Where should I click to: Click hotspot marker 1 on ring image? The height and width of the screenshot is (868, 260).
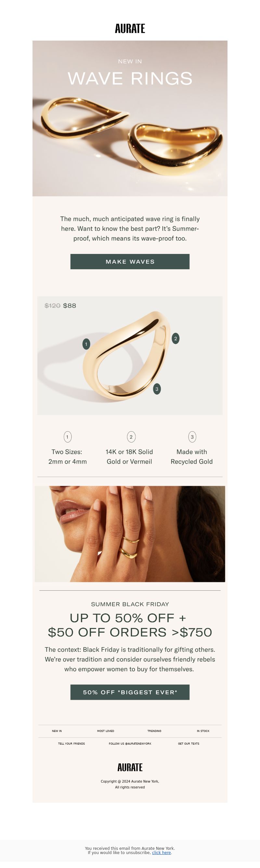point(86,344)
